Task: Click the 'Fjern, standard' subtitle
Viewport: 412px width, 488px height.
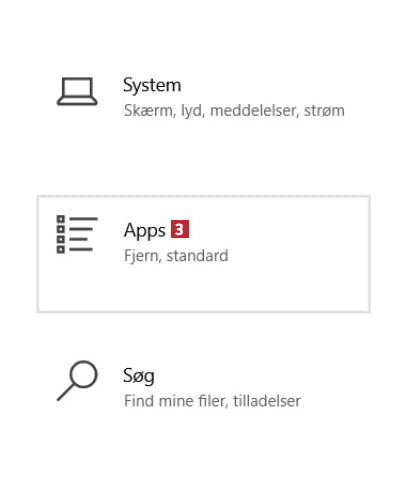Action: (176, 256)
